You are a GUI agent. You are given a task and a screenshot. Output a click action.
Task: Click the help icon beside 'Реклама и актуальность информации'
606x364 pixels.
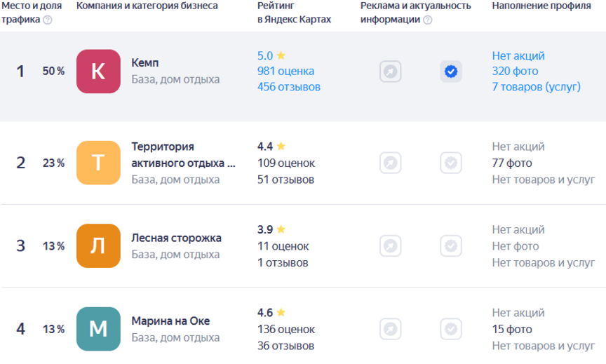coord(428,20)
